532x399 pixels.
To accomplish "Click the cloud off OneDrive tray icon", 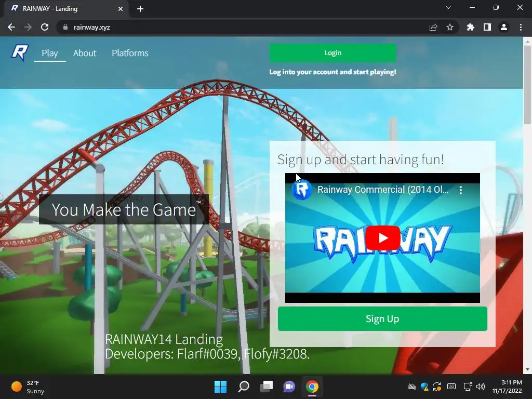I will point(411,387).
